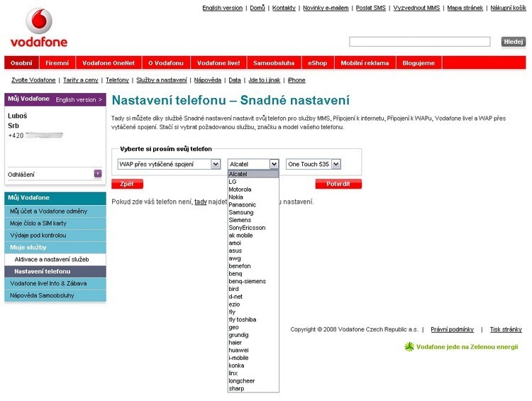This screenshot has height=401, width=532.
Task: Click the Alcatel brand dropdown arrow
Action: 274,165
